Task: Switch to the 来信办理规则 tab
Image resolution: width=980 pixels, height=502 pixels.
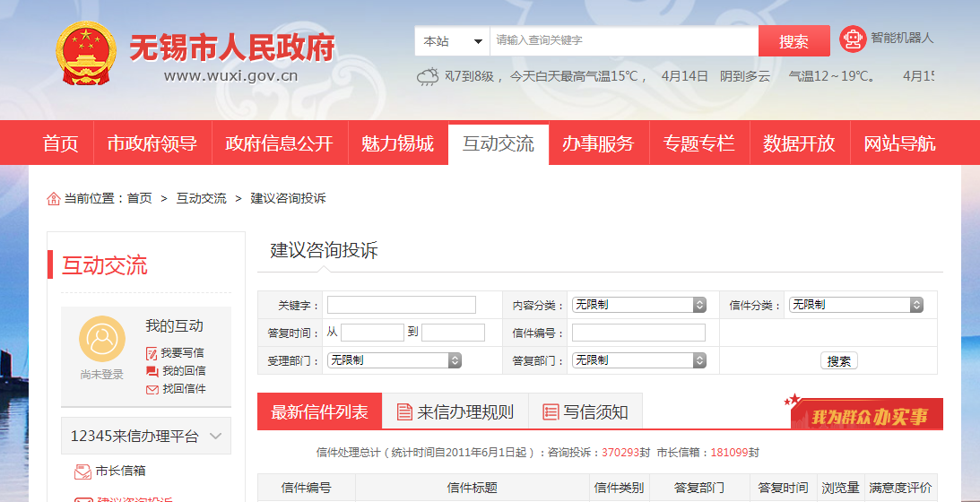Action: pos(455,412)
